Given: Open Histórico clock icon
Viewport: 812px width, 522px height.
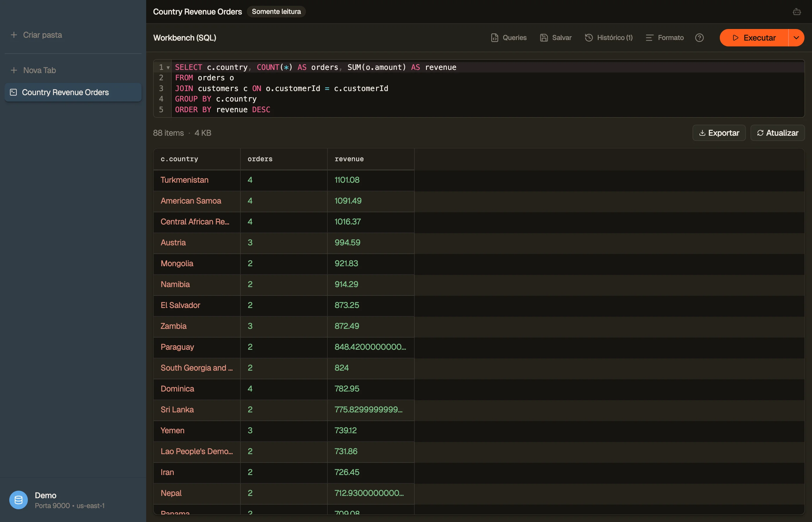Looking at the screenshot, I should pyautogui.click(x=589, y=38).
